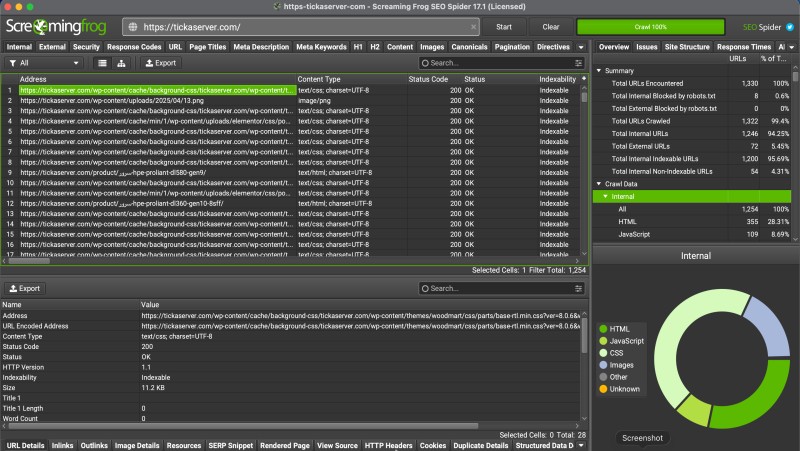800x451 pixels.
Task: Click the Unknown legend color swatch
Action: click(x=603, y=389)
